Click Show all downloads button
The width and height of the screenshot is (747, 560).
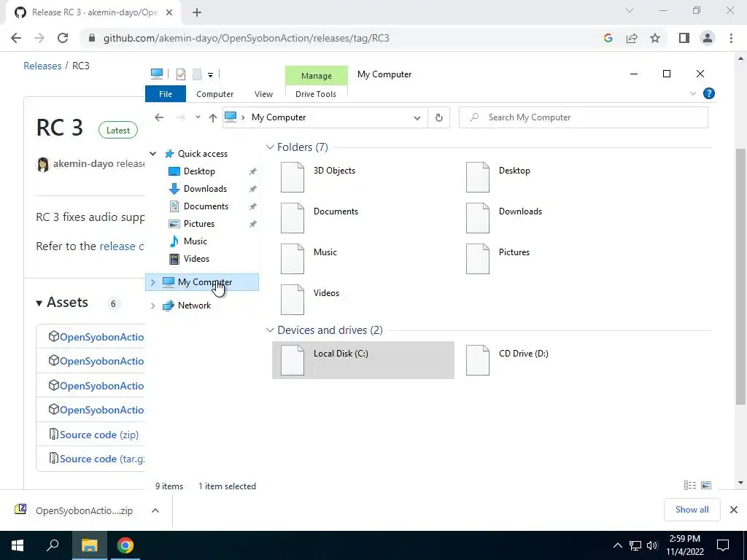pyautogui.click(x=692, y=510)
